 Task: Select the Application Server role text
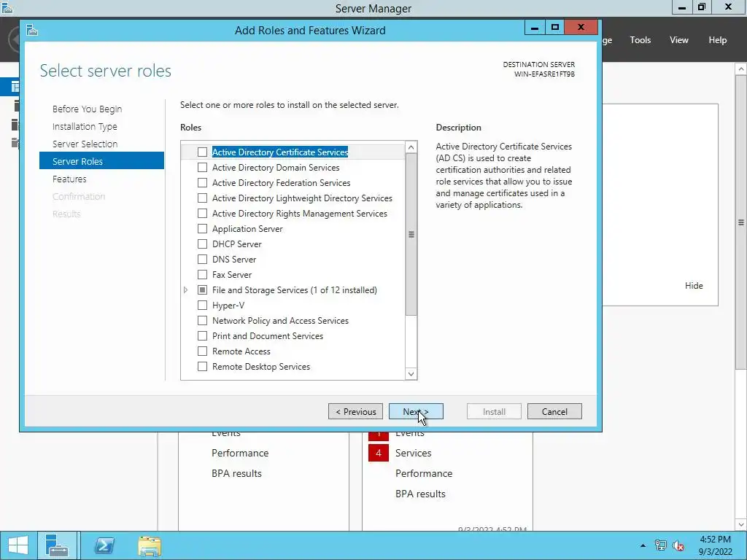[247, 228]
